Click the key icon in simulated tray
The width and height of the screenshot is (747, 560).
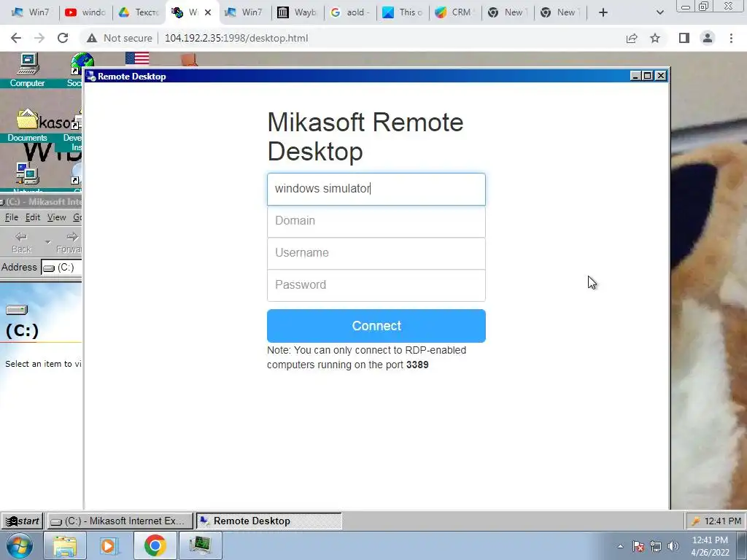(x=695, y=521)
